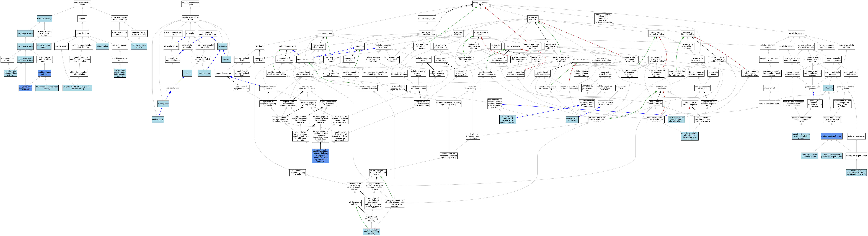Select the pathway-restricted SMAD protein phosphorylation node
This screenshot has height=236, width=868.
coord(676,119)
